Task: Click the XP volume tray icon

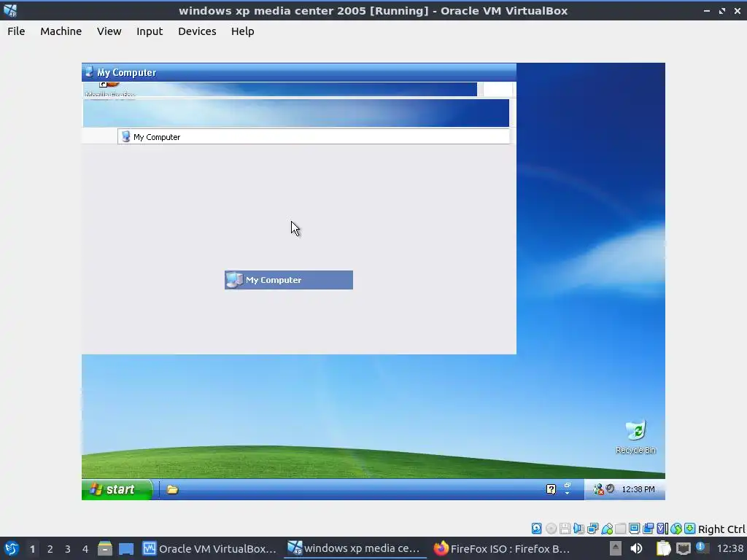Action: point(611,489)
